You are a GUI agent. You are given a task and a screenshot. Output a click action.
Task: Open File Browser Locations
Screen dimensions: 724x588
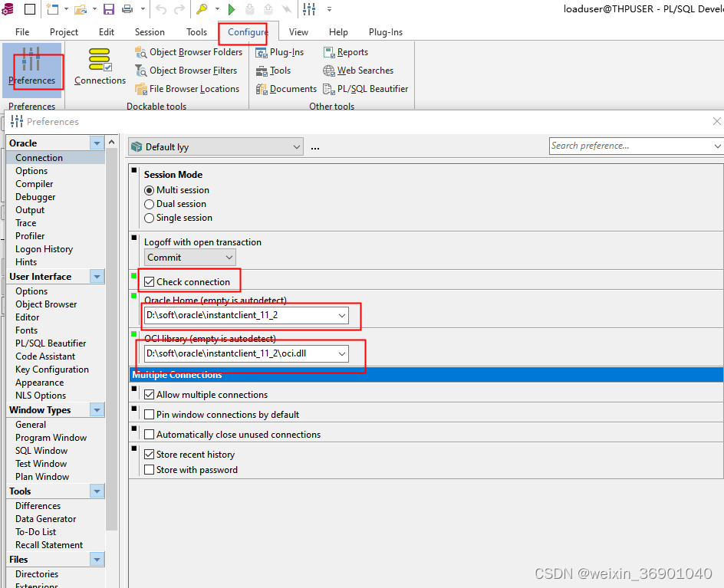pyautogui.click(x=188, y=88)
